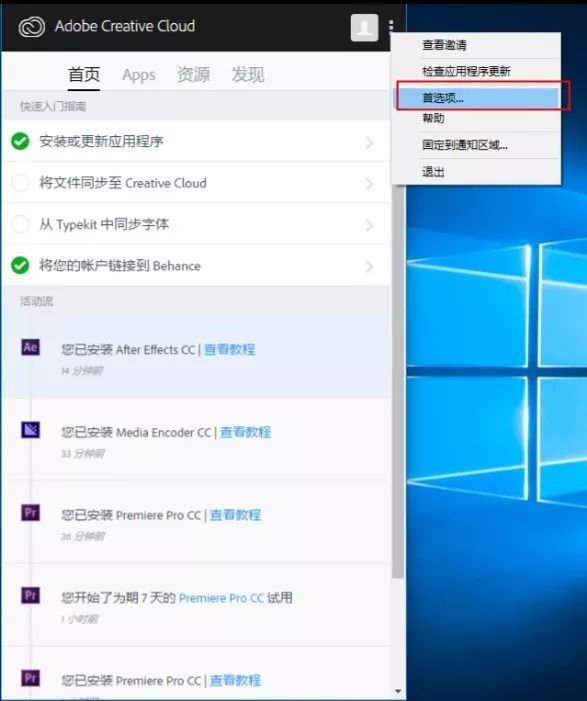Viewport: 587px width, 701px height.
Task: Open the user profile avatar icon
Action: [364, 28]
